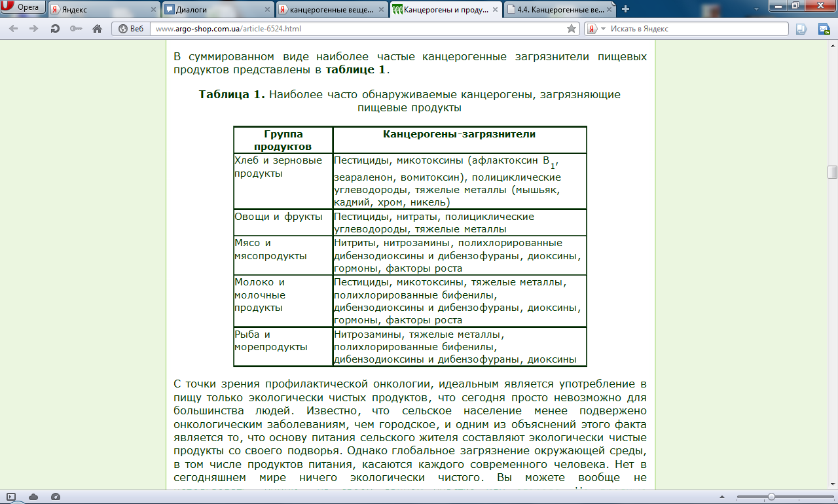The height and width of the screenshot is (504, 838).
Task: Click cell starting Нитрозамины, тяжелые металлы
Action: 460,347
